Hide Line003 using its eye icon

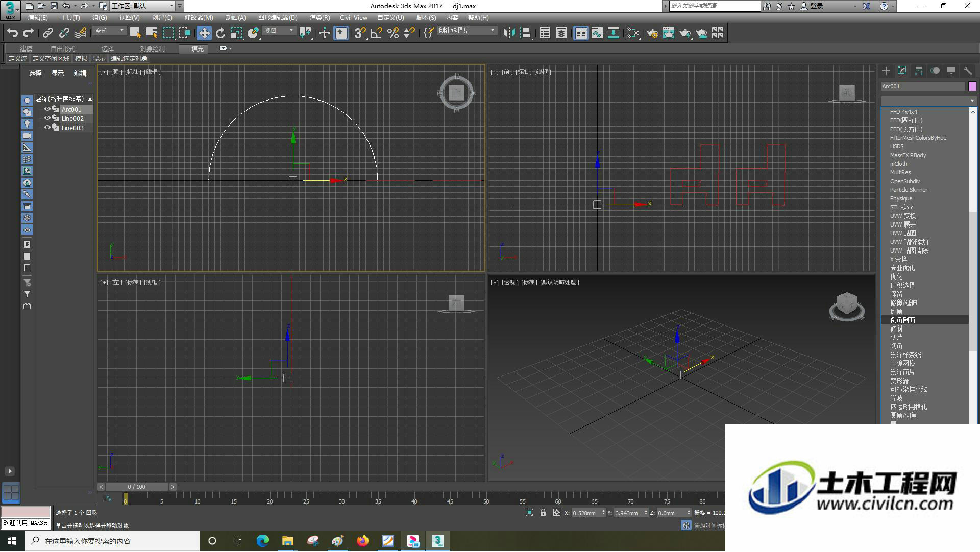tap(47, 128)
